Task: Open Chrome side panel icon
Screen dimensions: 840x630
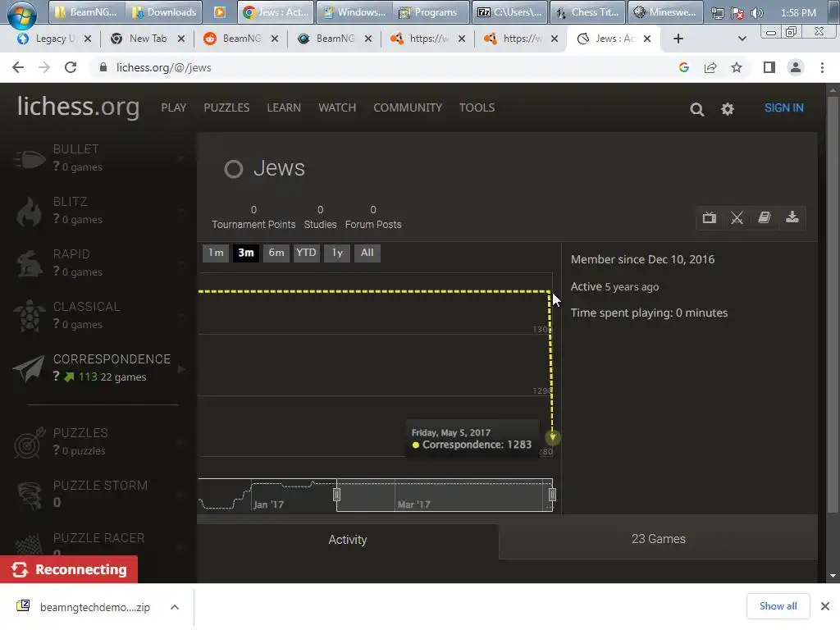Action: point(769,67)
